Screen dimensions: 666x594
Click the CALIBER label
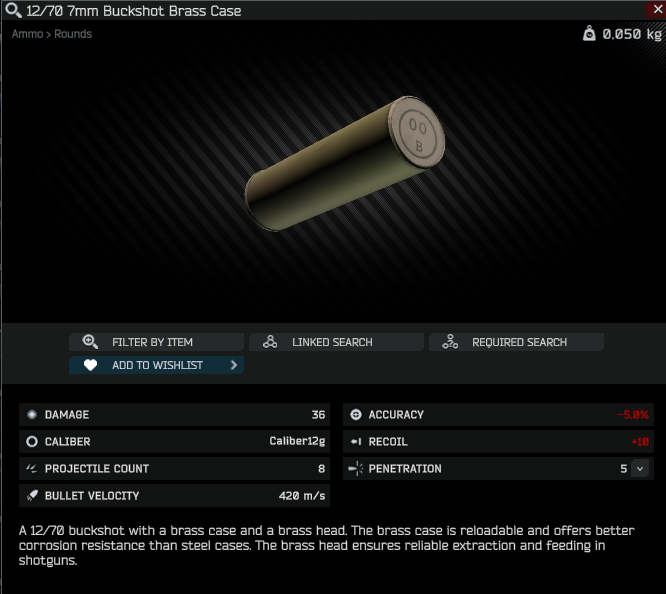pyautogui.click(x=67, y=442)
